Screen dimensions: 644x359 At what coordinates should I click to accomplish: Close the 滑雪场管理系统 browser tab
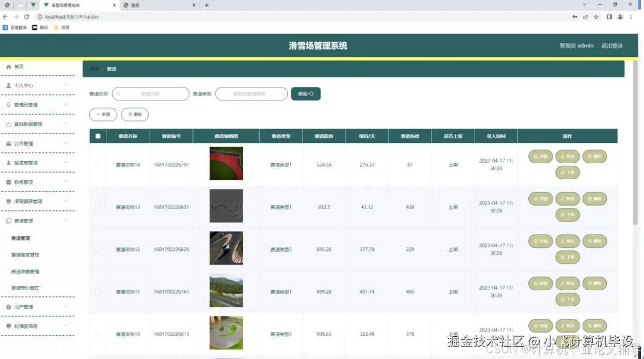[115, 5]
